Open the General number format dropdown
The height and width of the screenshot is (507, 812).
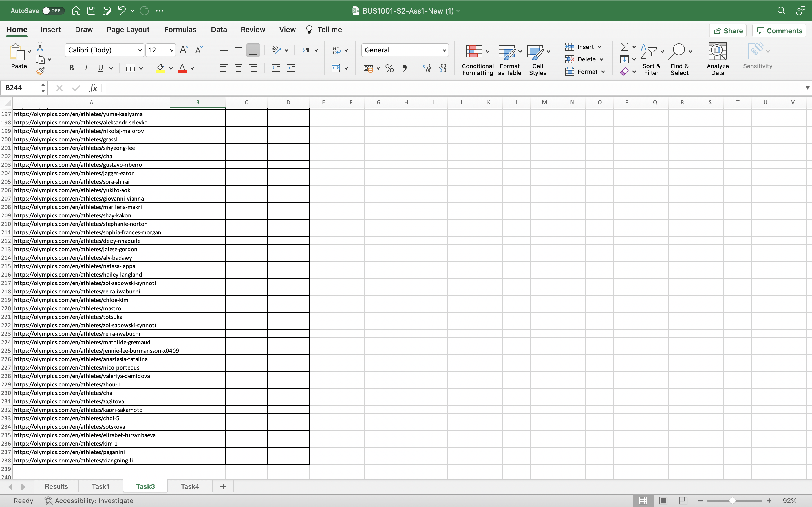[x=444, y=50]
